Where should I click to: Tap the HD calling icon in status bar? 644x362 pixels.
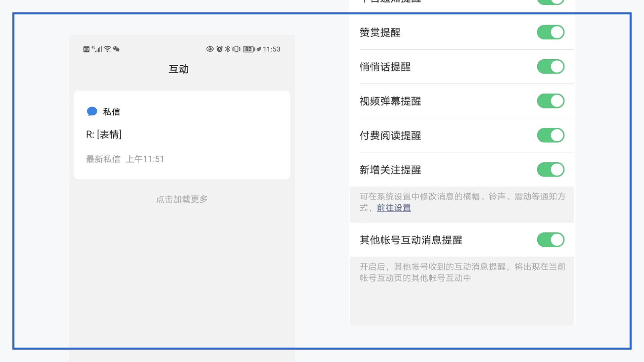pos(87,49)
